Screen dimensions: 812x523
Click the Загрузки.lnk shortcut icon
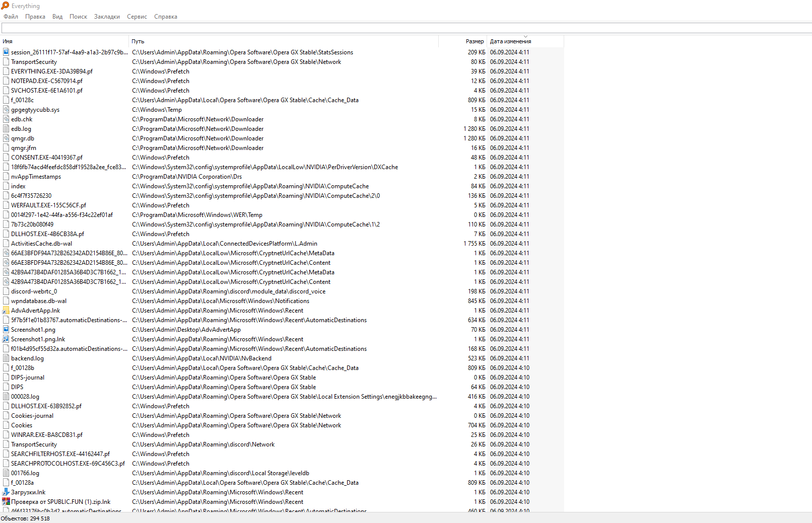pyautogui.click(x=6, y=492)
